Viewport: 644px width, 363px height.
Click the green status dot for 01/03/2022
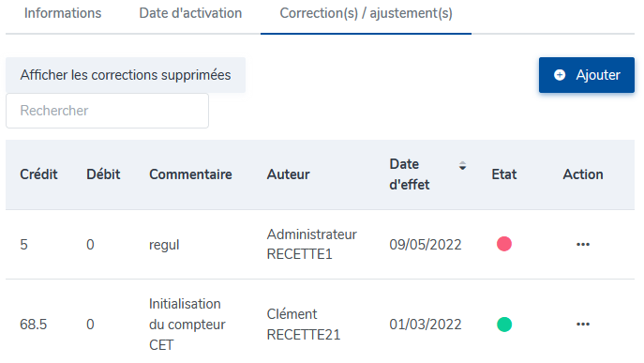tap(504, 325)
